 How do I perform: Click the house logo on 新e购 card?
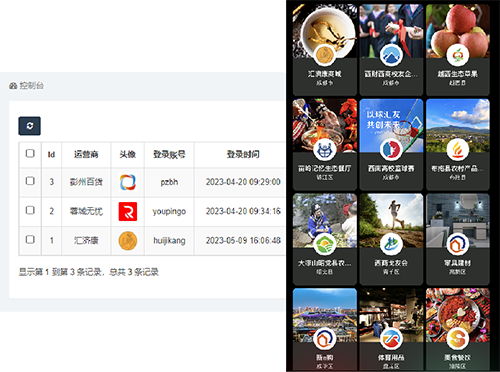(x=324, y=339)
